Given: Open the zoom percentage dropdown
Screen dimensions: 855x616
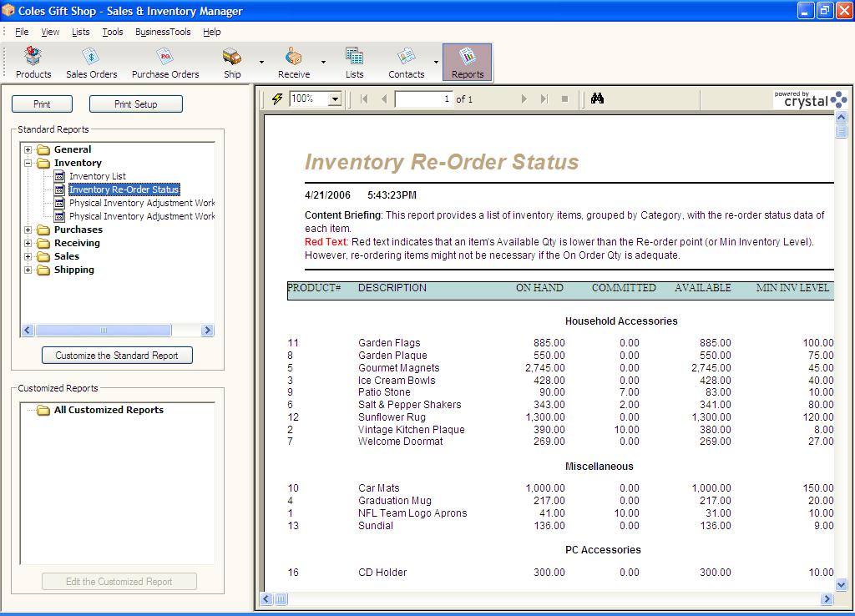Looking at the screenshot, I should 336,98.
